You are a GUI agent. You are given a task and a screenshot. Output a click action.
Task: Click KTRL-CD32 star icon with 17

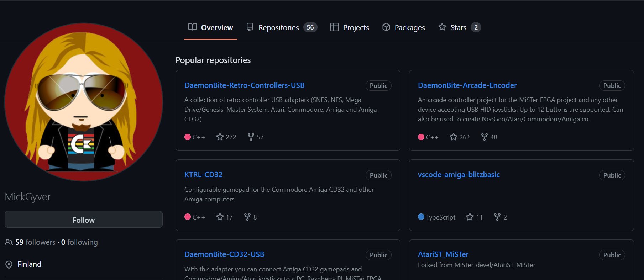(220, 217)
